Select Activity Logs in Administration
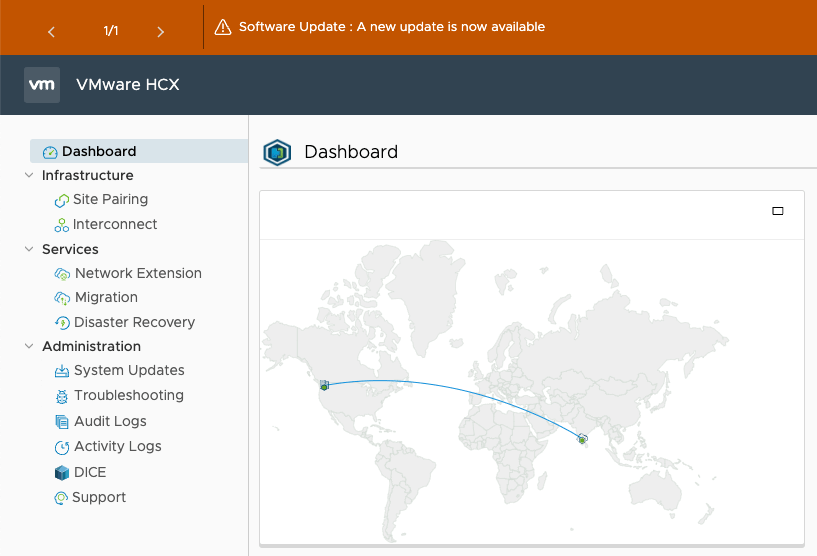 [x=117, y=447]
